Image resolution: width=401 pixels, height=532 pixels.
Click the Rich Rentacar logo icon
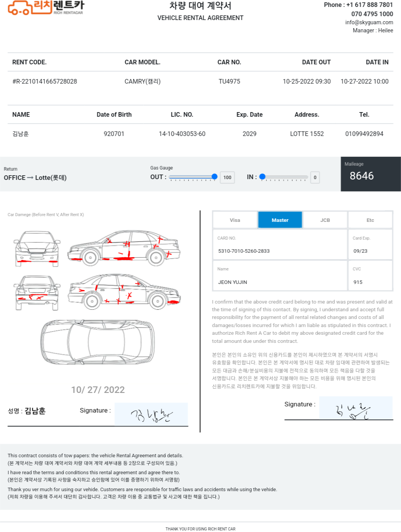click(45, 7)
